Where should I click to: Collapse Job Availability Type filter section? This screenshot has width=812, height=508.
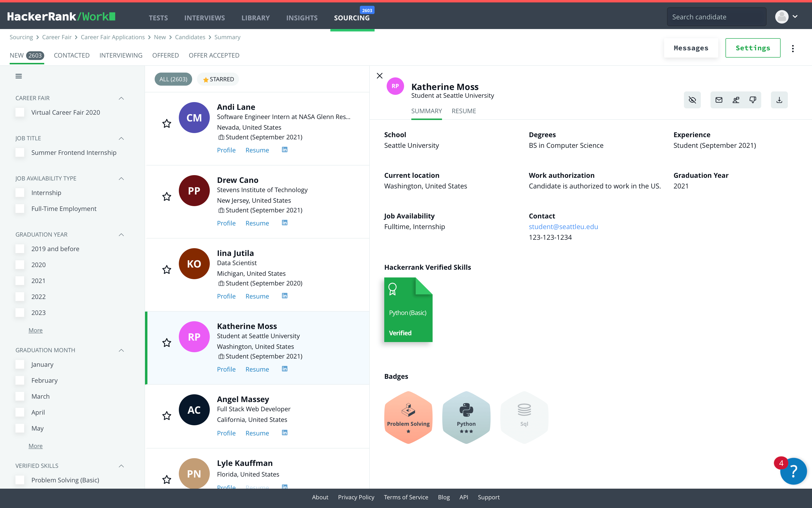[x=122, y=179]
